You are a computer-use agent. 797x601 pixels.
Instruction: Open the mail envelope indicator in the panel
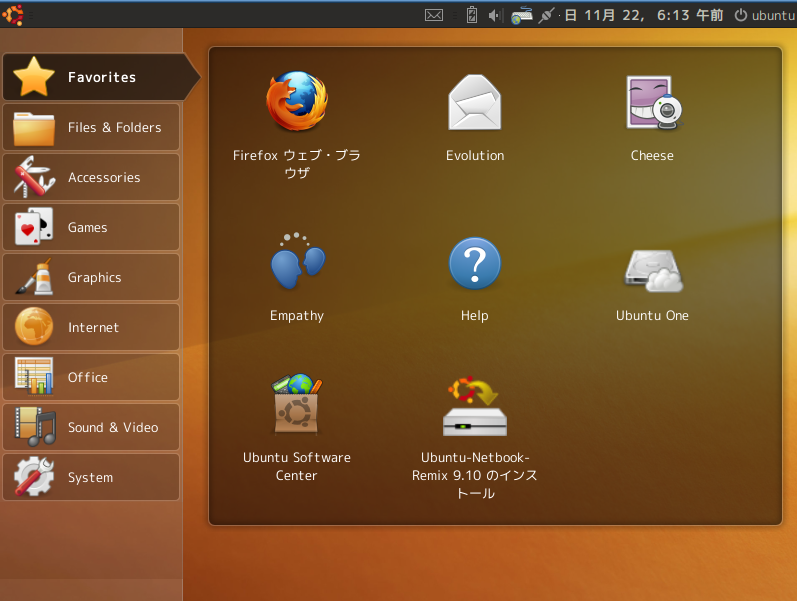[434, 15]
